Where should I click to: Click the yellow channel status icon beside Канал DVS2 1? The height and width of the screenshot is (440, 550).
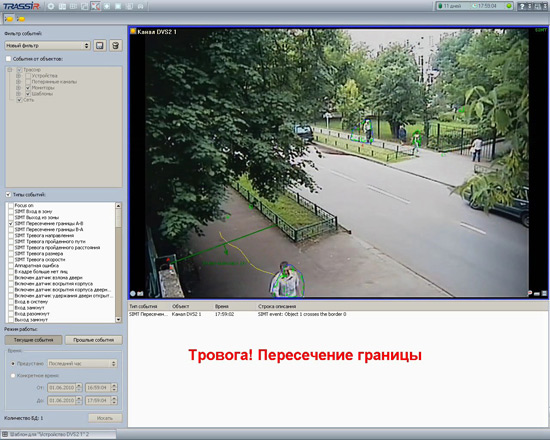coord(133,31)
